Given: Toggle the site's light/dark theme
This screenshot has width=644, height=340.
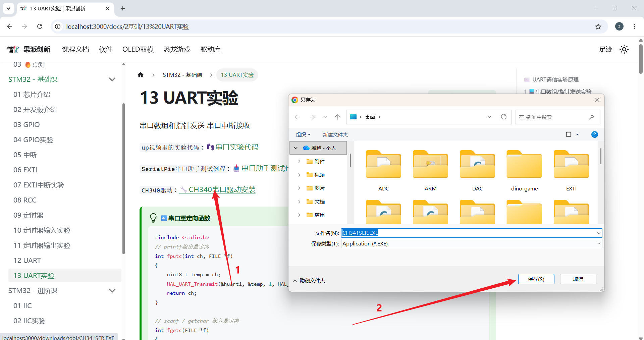Looking at the screenshot, I should pyautogui.click(x=624, y=49).
